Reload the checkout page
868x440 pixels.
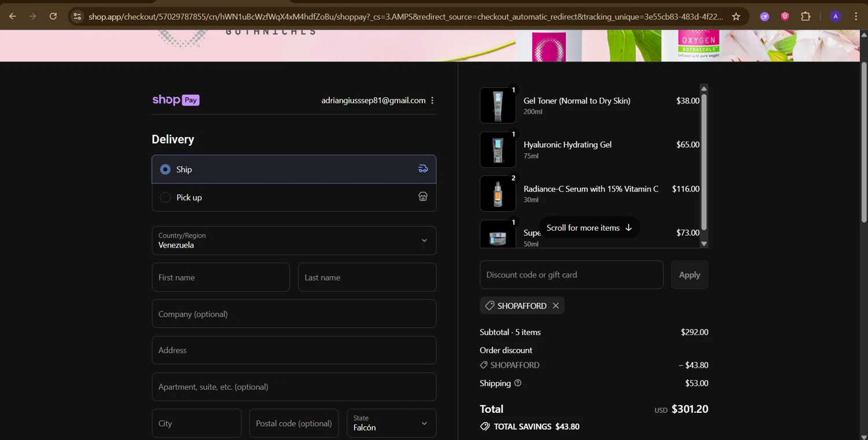(53, 16)
